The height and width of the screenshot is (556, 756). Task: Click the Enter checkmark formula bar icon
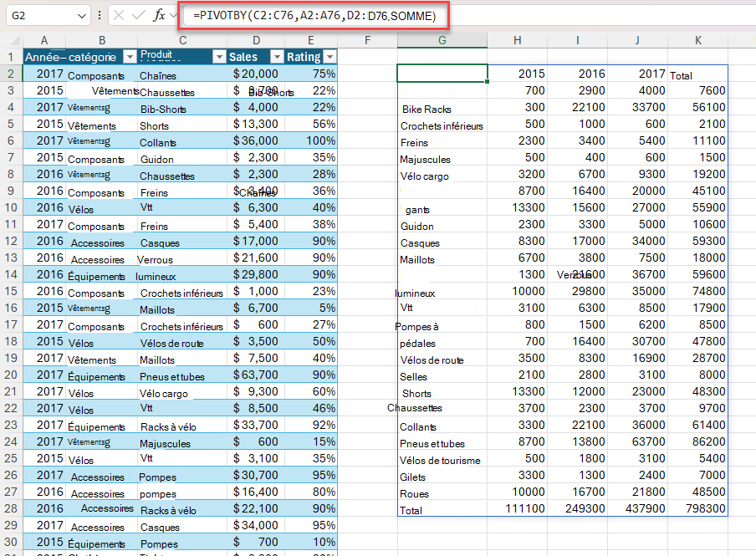[x=138, y=15]
